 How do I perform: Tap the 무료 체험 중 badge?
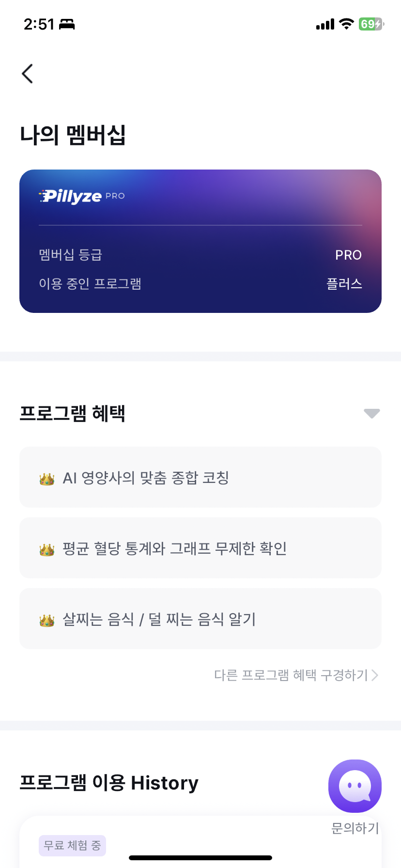tap(72, 846)
